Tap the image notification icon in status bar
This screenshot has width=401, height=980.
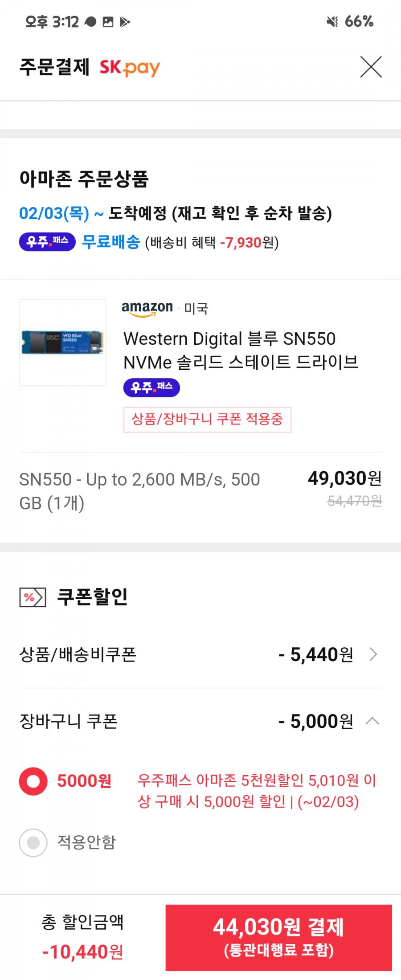point(108,21)
